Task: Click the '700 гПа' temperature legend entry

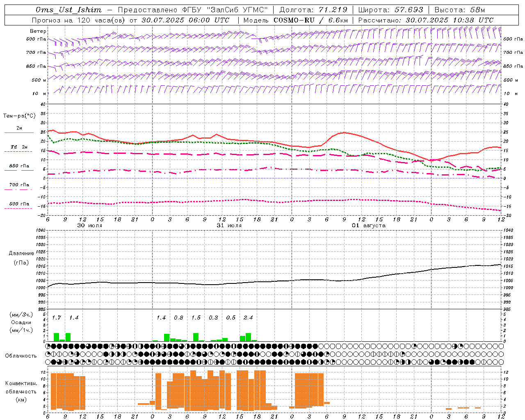Action: click(19, 185)
